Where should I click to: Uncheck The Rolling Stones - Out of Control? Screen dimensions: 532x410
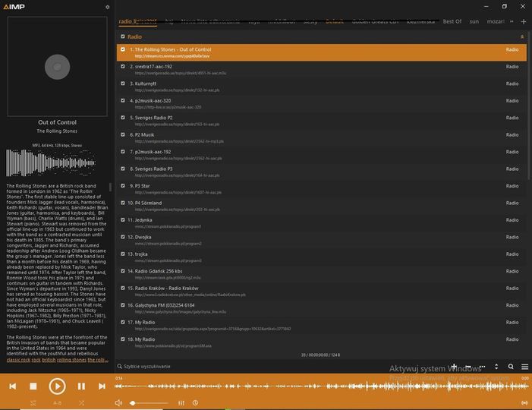coord(123,49)
